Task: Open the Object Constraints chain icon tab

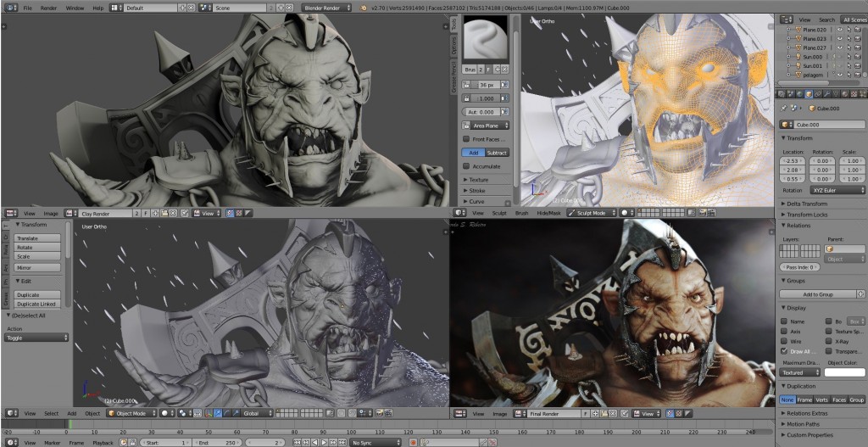Action: pos(818,94)
